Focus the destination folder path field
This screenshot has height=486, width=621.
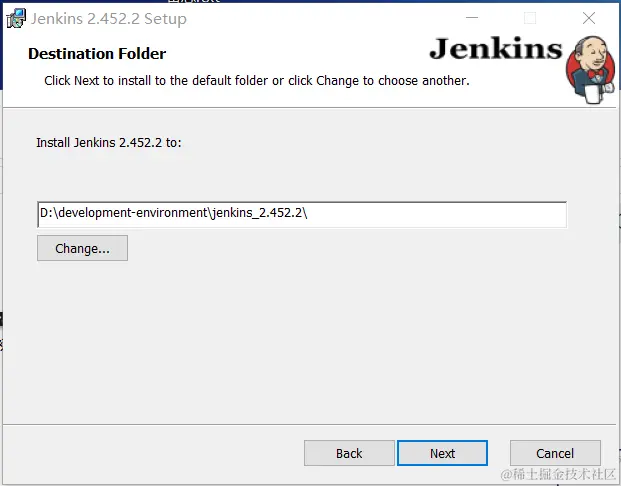302,214
